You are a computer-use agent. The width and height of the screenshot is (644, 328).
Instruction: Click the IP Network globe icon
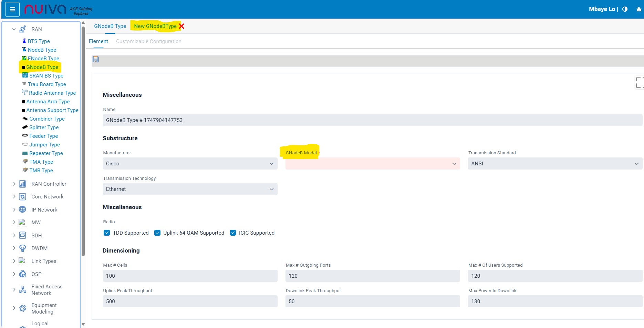pyautogui.click(x=22, y=209)
